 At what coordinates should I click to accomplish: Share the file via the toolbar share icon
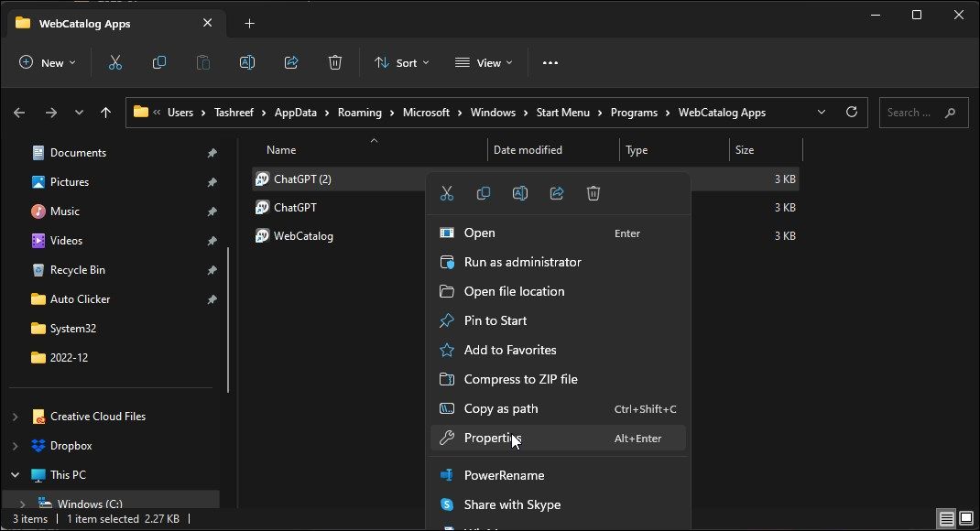(290, 62)
